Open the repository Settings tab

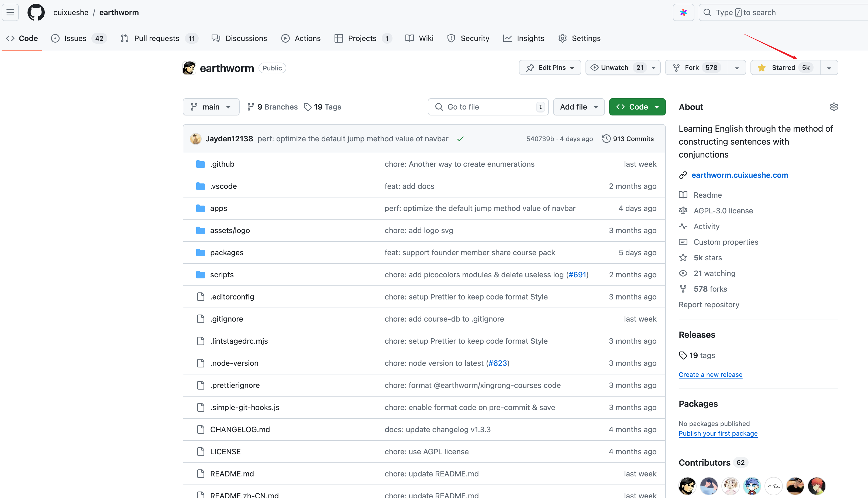(x=580, y=38)
